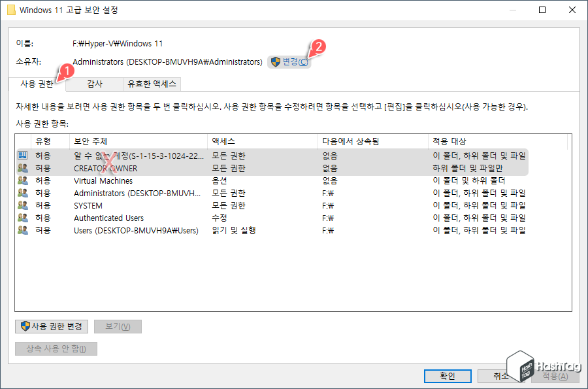Screen dimensions: 588x389
Task: Dismiss the dialog with 취소
Action: coord(502,376)
